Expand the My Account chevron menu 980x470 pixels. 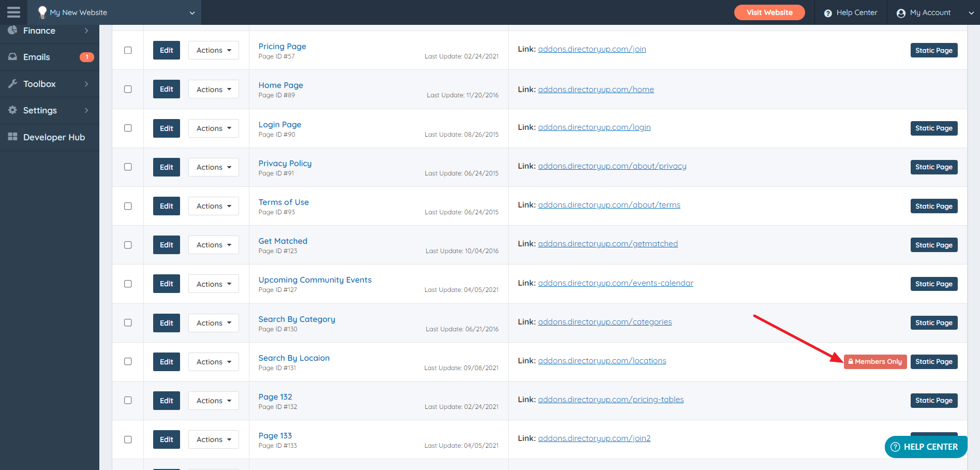[971, 13]
